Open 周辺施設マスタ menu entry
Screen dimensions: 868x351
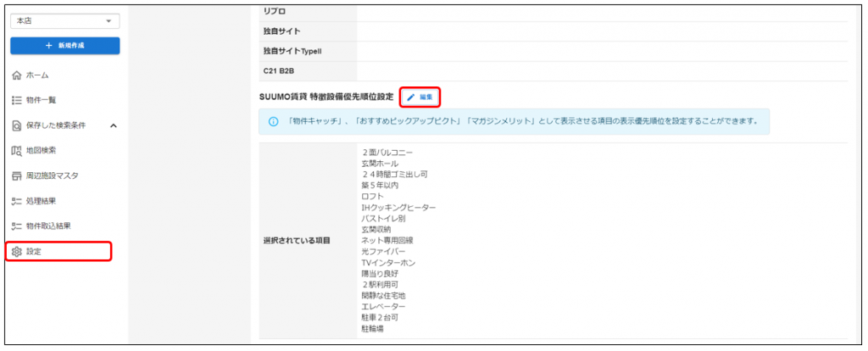(52, 176)
